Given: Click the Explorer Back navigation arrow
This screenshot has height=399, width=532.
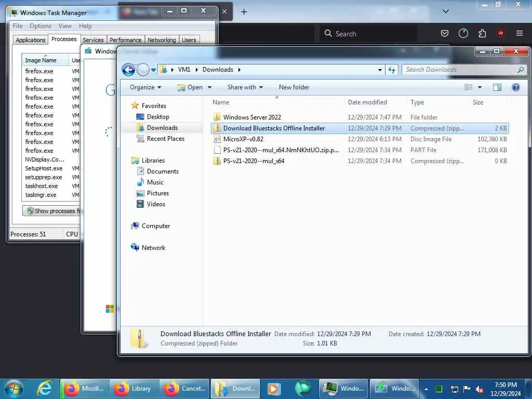Looking at the screenshot, I should [128, 70].
